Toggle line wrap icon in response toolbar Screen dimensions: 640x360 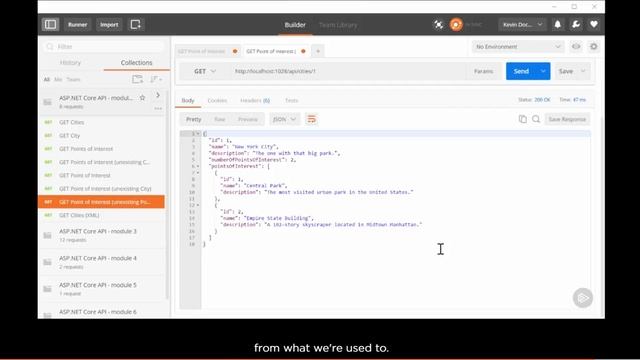(311, 119)
